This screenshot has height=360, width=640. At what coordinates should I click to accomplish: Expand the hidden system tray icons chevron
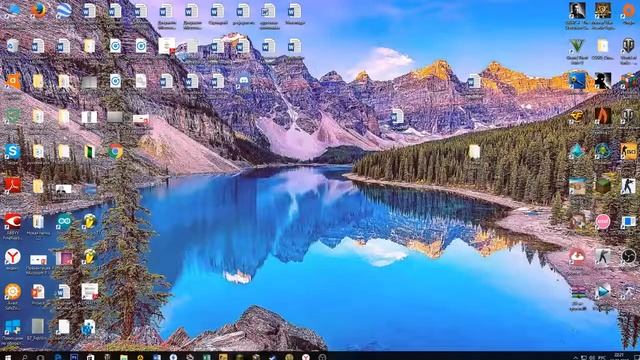point(576,358)
